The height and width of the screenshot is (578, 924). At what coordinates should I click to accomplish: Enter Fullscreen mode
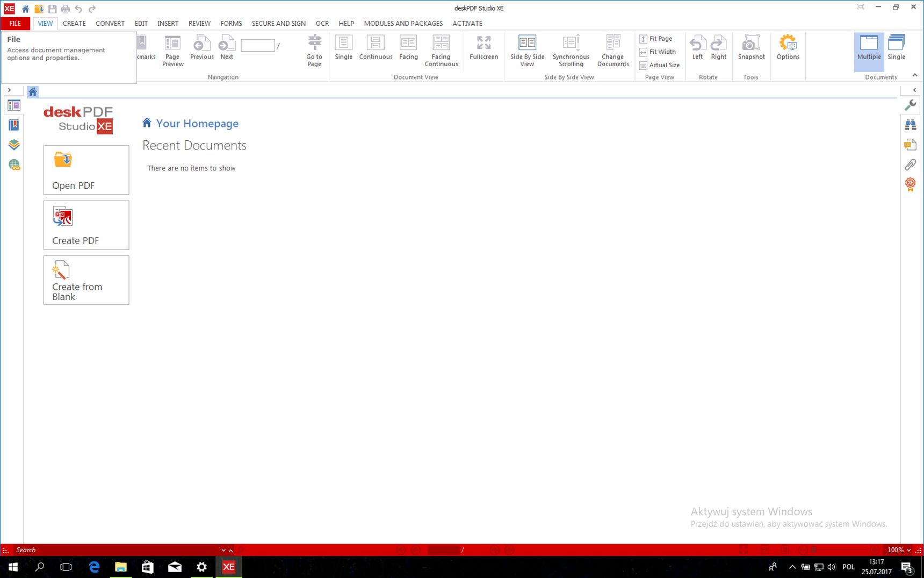coord(483,47)
